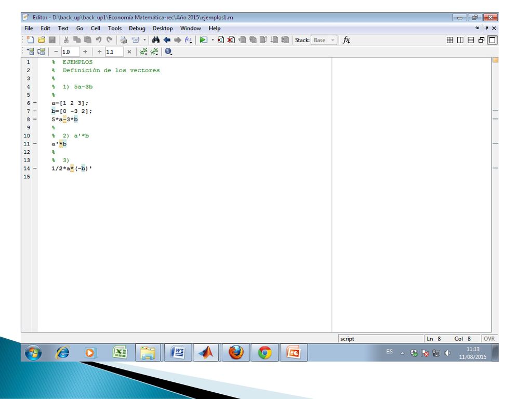The height and width of the screenshot is (399, 532).
Task: Toggle the breakpoint dash on line 7
Action: (x=35, y=111)
